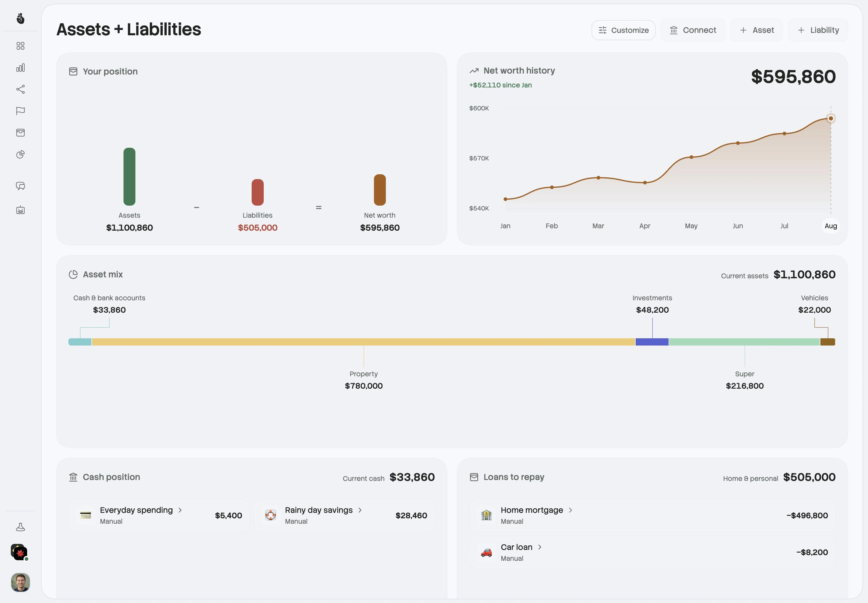Image resolution: width=868 pixels, height=603 pixels.
Task: Open the robot assistant icon in the sidebar
Action: click(x=20, y=210)
